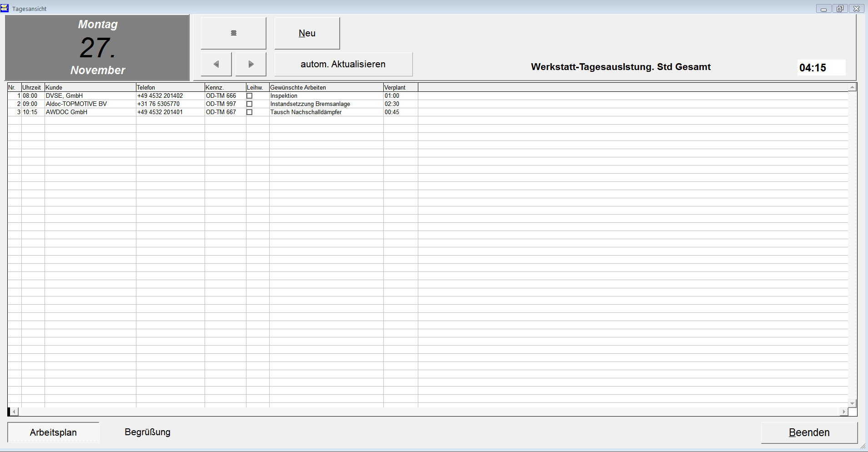Viewport: 868px width, 452px height.
Task: Click the Montag 27. November date panel
Action: pos(97,48)
